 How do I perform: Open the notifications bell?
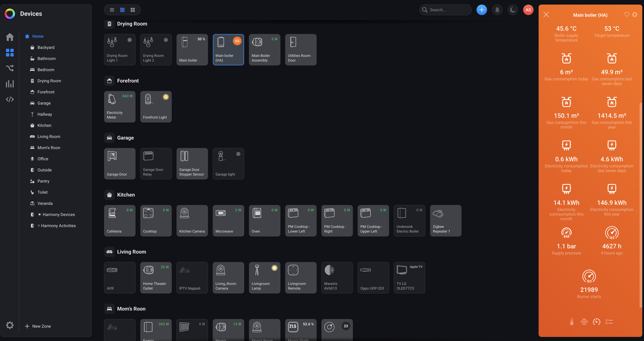tap(497, 10)
